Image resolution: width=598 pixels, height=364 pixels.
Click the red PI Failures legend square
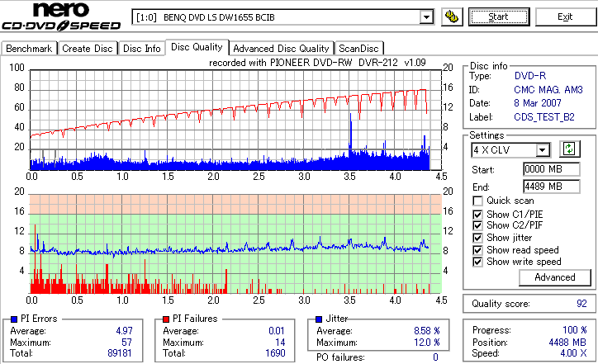[x=166, y=319]
